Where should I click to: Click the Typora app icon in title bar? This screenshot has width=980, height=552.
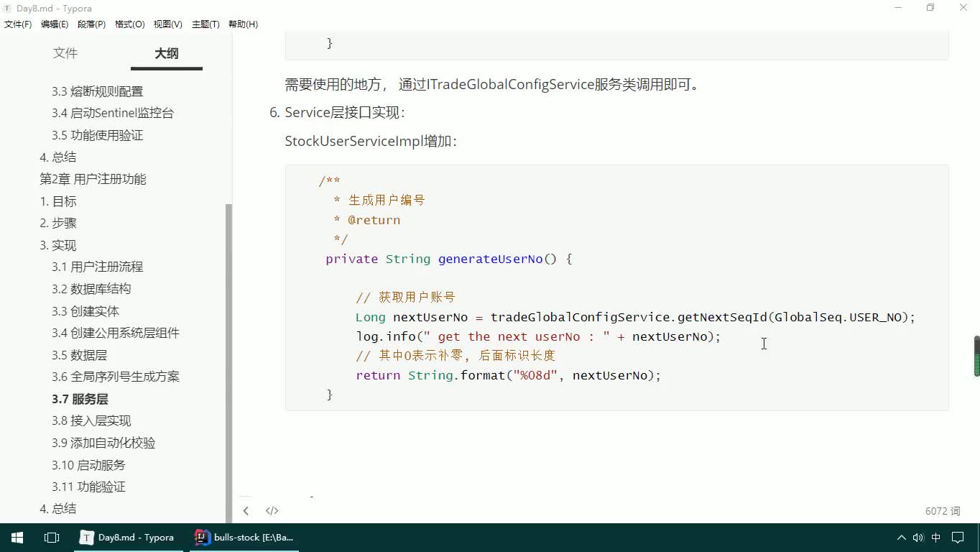click(x=7, y=9)
